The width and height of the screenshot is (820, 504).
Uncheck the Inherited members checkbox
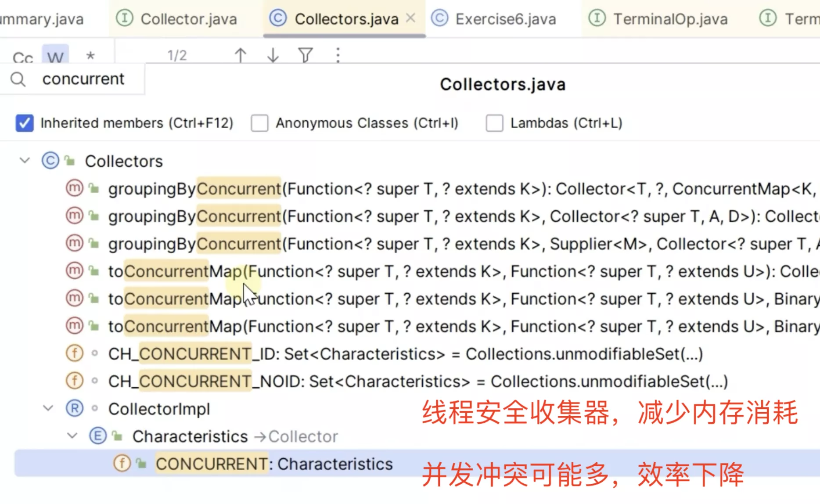pyautogui.click(x=25, y=123)
